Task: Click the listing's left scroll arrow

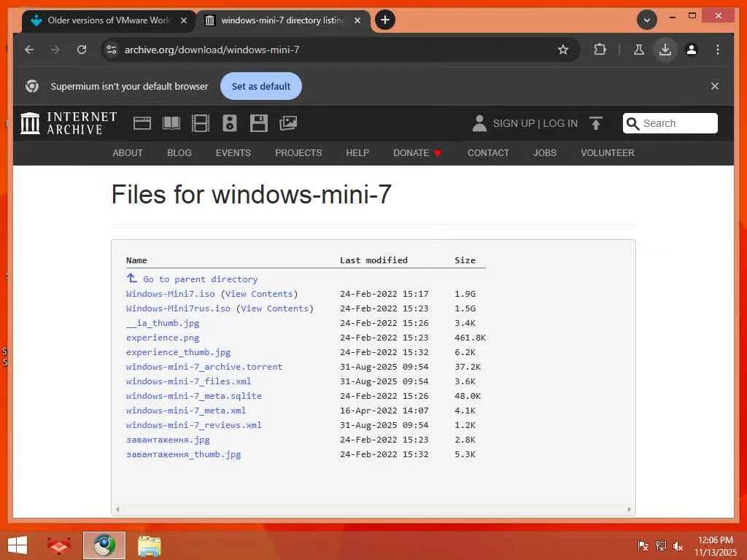Action: (117, 509)
